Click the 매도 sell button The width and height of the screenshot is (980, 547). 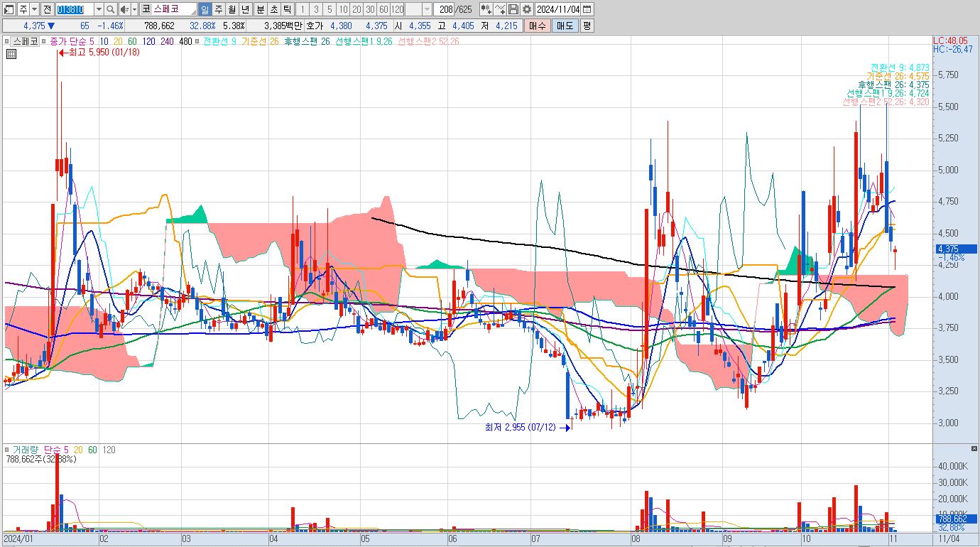point(565,26)
